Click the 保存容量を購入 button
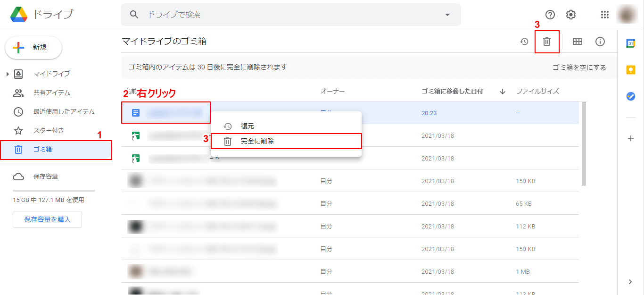Image resolution: width=644 pixels, height=295 pixels. [x=47, y=219]
